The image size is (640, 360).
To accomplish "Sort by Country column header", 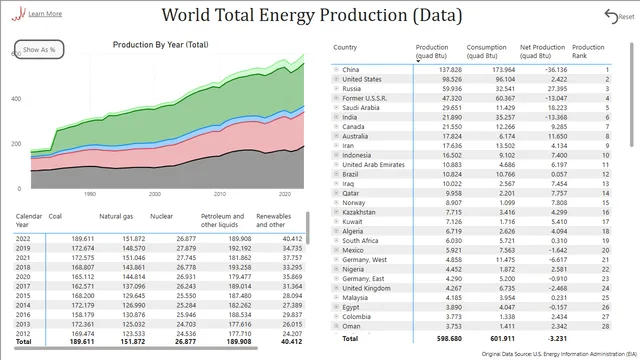I will 345,47.
